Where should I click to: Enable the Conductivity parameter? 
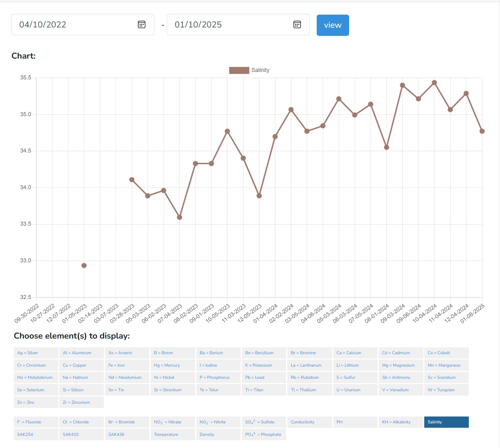[x=309, y=422]
